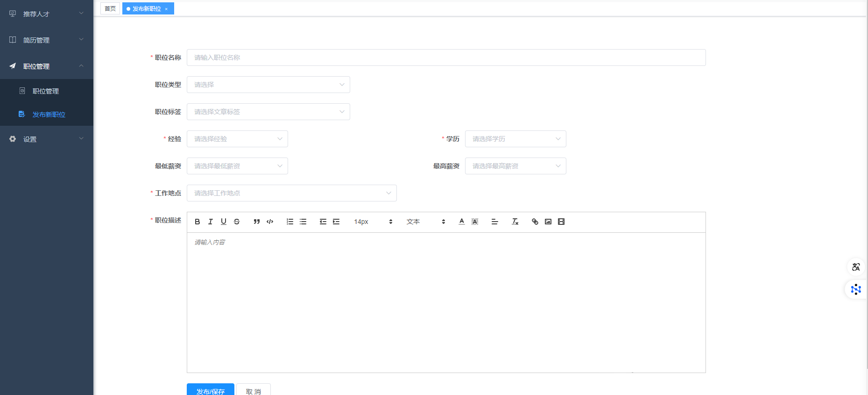The width and height of the screenshot is (868, 395).
Task: Click the 取消 button
Action: point(254,389)
